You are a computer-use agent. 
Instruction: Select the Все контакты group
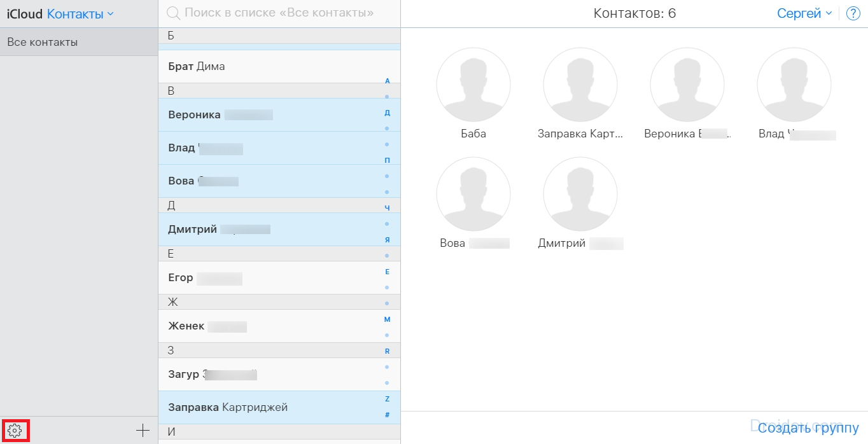pos(79,43)
